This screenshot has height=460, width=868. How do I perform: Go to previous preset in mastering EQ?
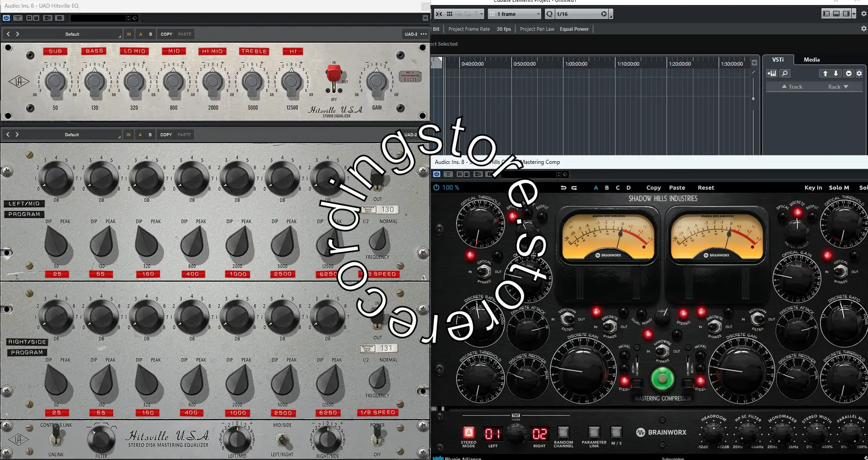click(x=8, y=134)
